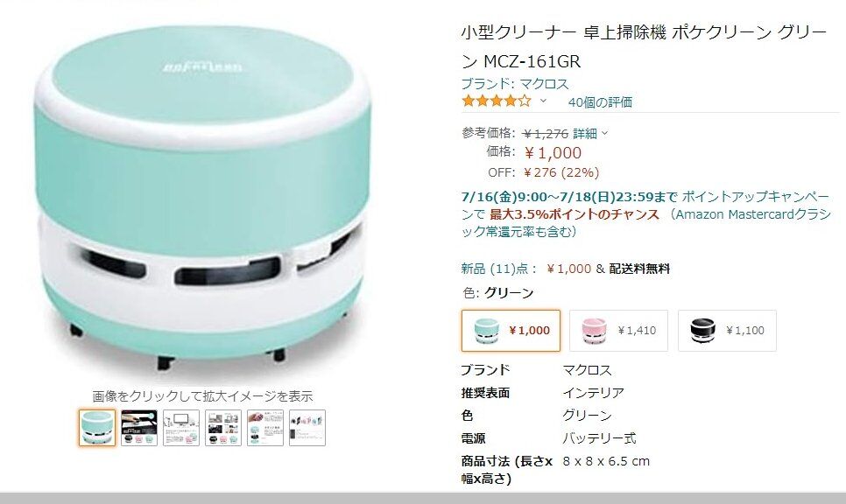Select the green color option ¥1,000
Screen dimensions: 846x504
click(511, 331)
